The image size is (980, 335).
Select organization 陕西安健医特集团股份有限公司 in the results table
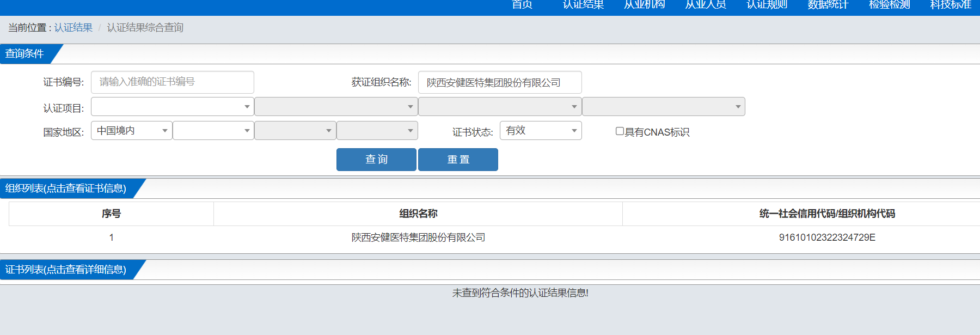pos(418,237)
